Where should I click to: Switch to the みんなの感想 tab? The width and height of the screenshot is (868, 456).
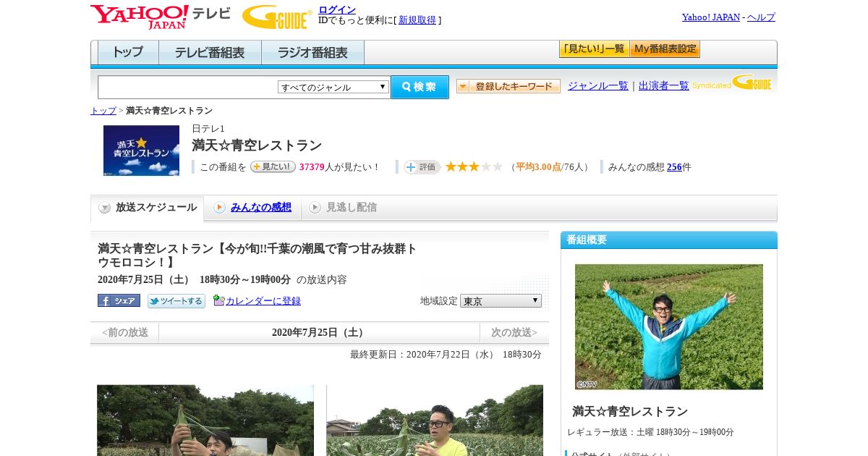(x=261, y=208)
